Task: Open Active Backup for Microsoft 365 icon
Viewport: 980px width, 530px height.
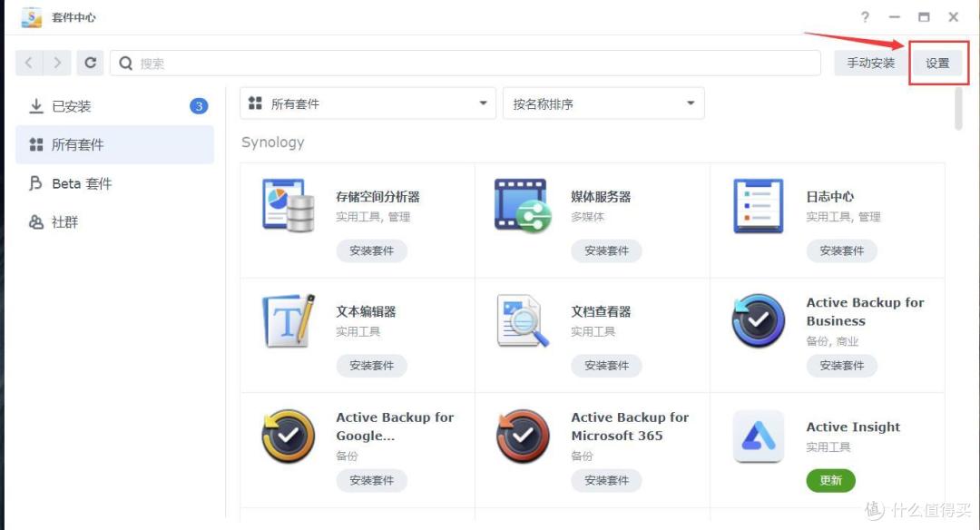Action: 524,436
